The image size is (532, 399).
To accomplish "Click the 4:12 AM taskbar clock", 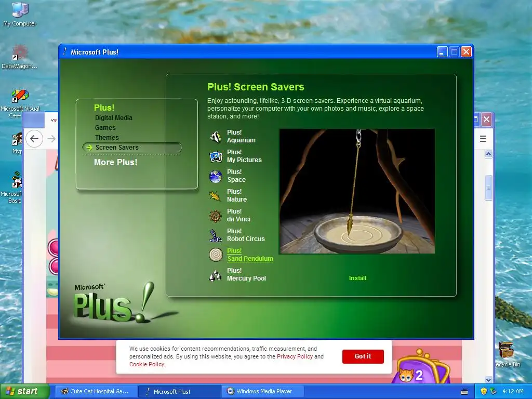I will [x=513, y=391].
